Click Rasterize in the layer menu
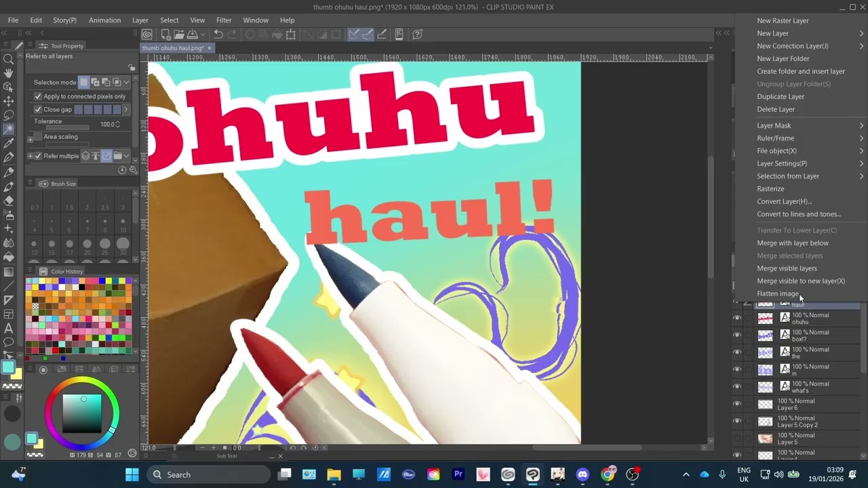This screenshot has height=488, width=868. coord(770,189)
